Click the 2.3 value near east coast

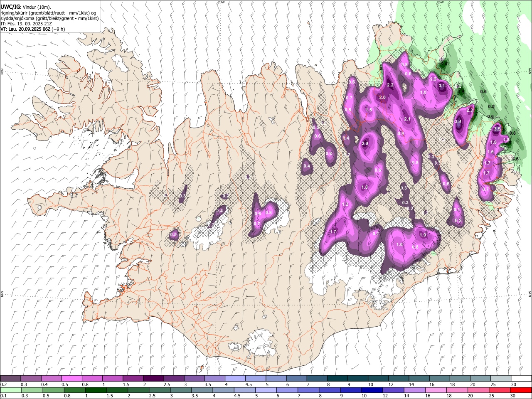(470, 110)
